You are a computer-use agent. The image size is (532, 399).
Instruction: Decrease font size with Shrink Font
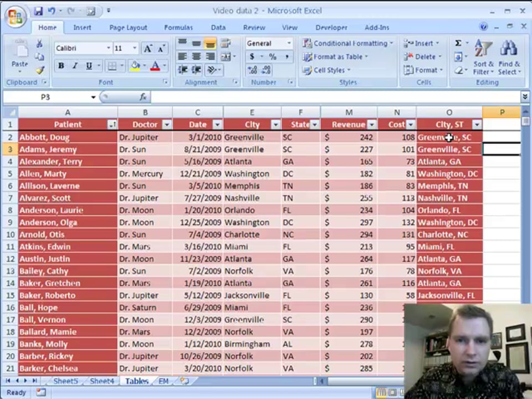[x=161, y=49]
